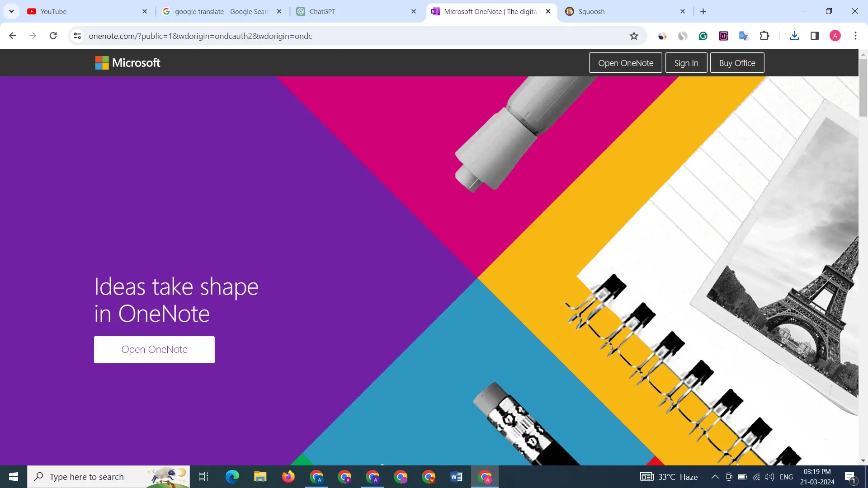Open the tab search dropdown arrow

pos(11,11)
